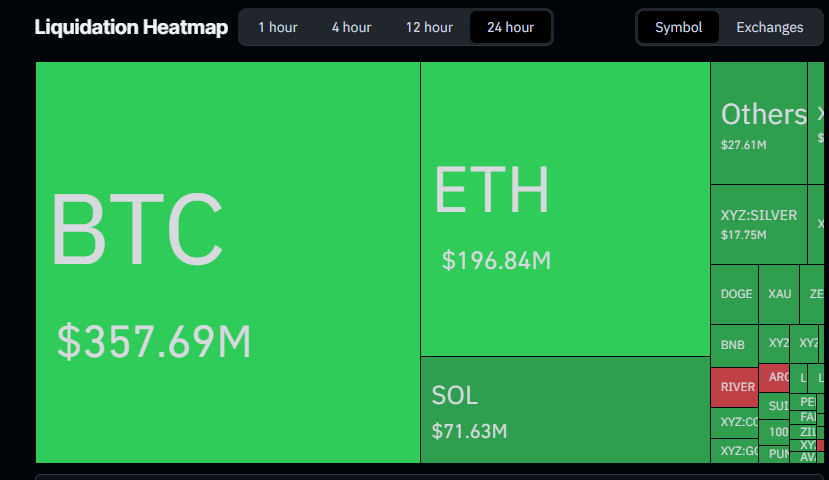The height and width of the screenshot is (480, 829).
Task: Click the BTC liquidation amount $357.69M
Action: pyautogui.click(x=154, y=342)
